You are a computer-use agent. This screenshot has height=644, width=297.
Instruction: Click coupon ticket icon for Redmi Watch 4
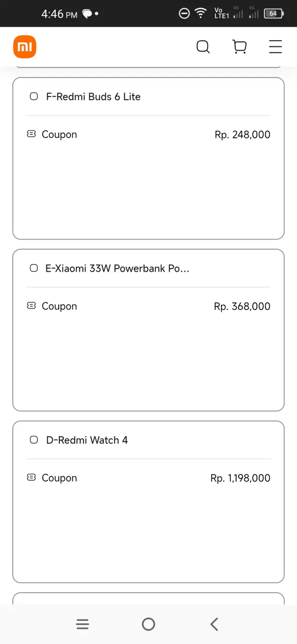(31, 477)
